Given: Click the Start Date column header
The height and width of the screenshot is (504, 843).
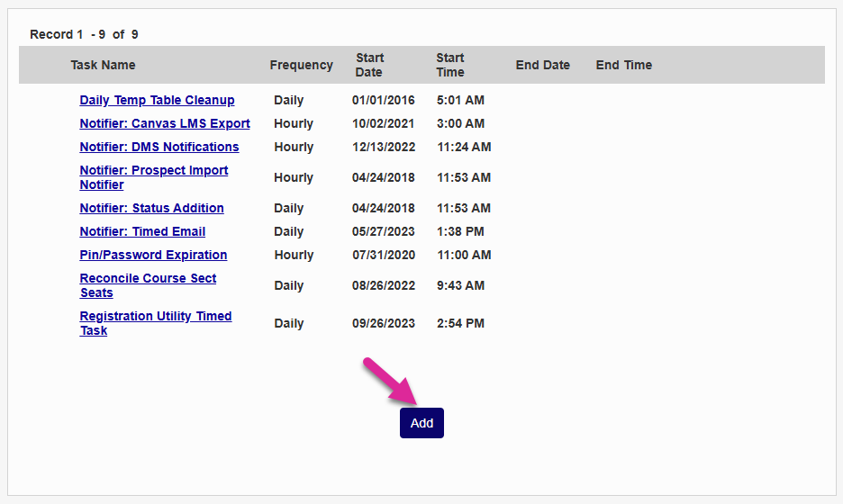Looking at the screenshot, I should coord(369,65).
